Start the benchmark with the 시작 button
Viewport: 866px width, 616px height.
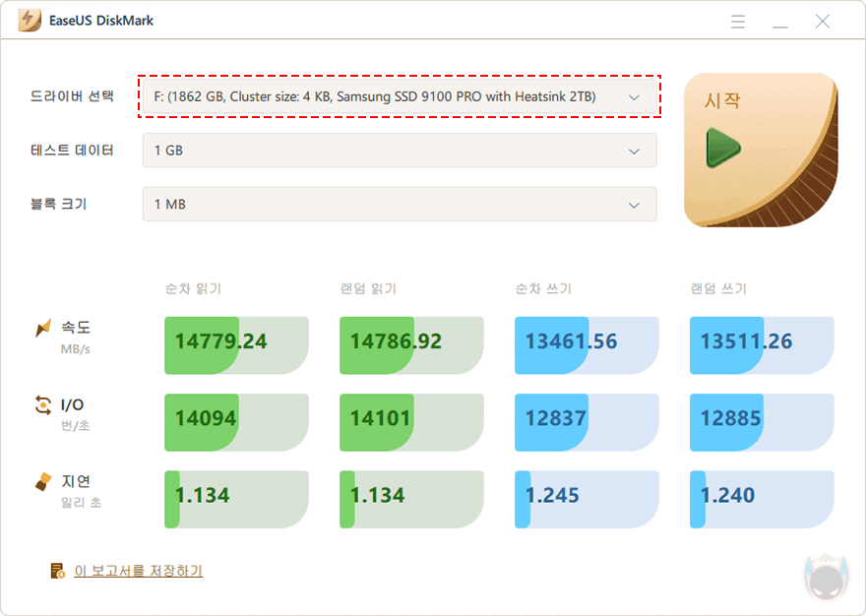click(761, 151)
